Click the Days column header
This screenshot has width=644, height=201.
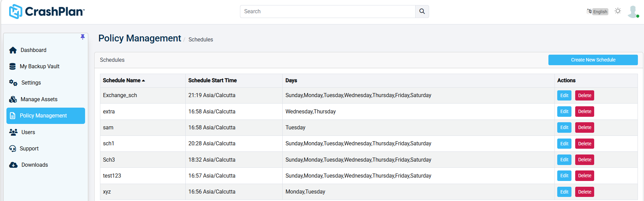[x=418, y=80]
